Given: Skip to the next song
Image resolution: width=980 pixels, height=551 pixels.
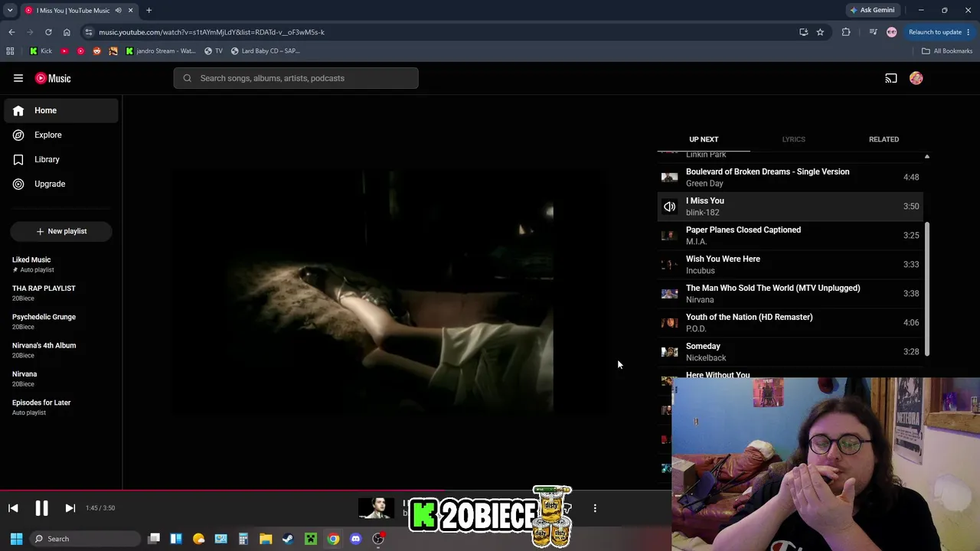Looking at the screenshot, I should [x=70, y=508].
